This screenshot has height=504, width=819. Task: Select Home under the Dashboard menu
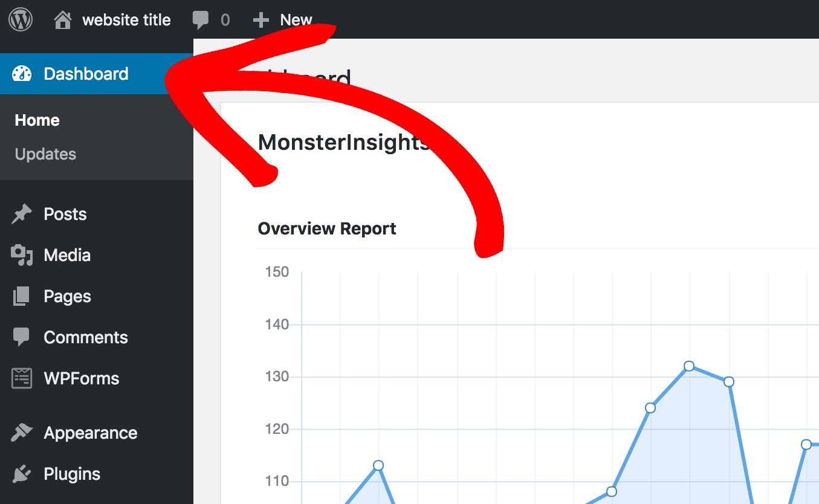coord(37,120)
